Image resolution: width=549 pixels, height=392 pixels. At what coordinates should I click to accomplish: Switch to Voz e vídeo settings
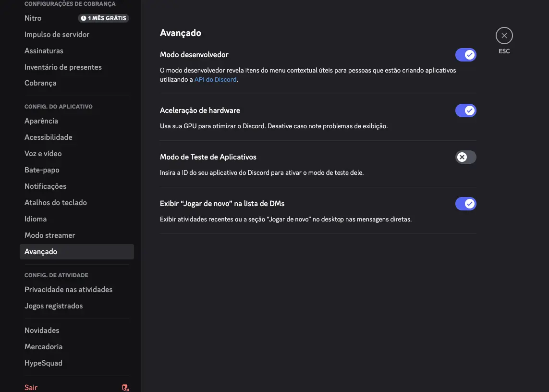tap(43, 153)
